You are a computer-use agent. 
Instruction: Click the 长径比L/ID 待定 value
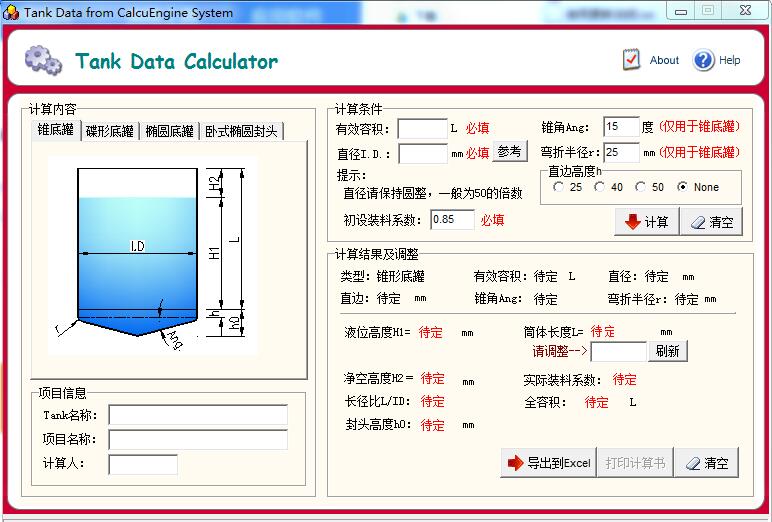(432, 401)
